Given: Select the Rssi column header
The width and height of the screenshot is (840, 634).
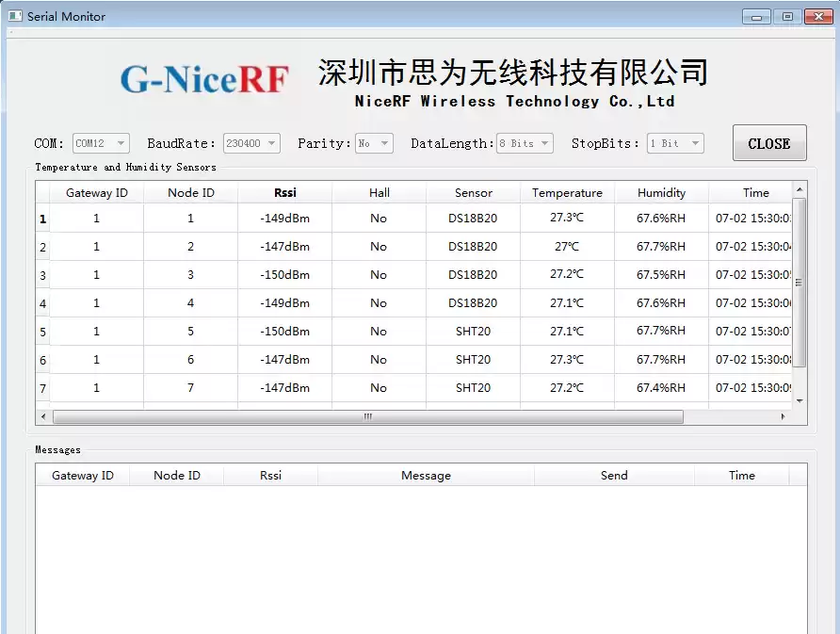Looking at the screenshot, I should (x=284, y=192).
